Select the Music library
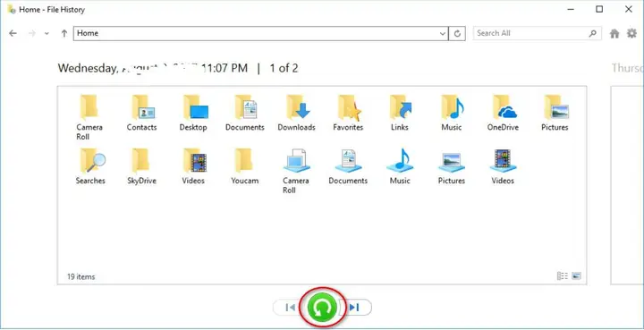Screen dimensions: 644x330 [400, 166]
